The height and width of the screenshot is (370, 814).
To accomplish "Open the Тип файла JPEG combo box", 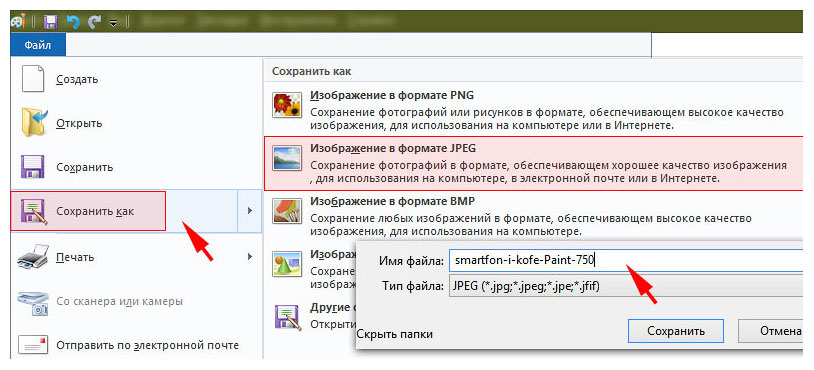I will [626, 286].
